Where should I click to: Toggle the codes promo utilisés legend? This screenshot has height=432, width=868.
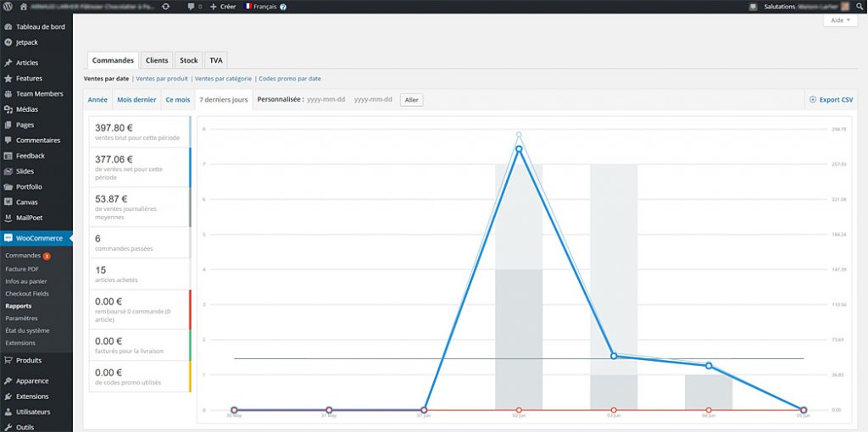[x=140, y=376]
